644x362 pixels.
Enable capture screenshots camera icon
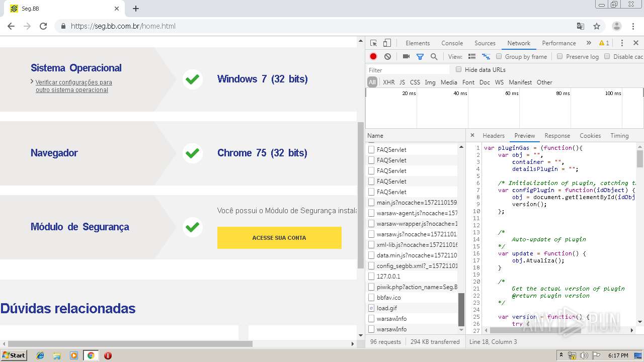(406, 57)
